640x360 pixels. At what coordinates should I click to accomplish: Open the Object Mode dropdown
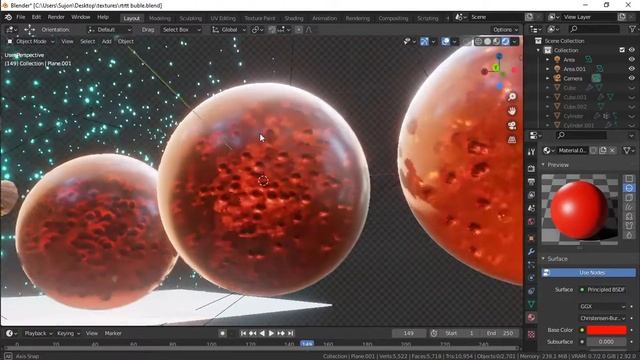point(31,41)
